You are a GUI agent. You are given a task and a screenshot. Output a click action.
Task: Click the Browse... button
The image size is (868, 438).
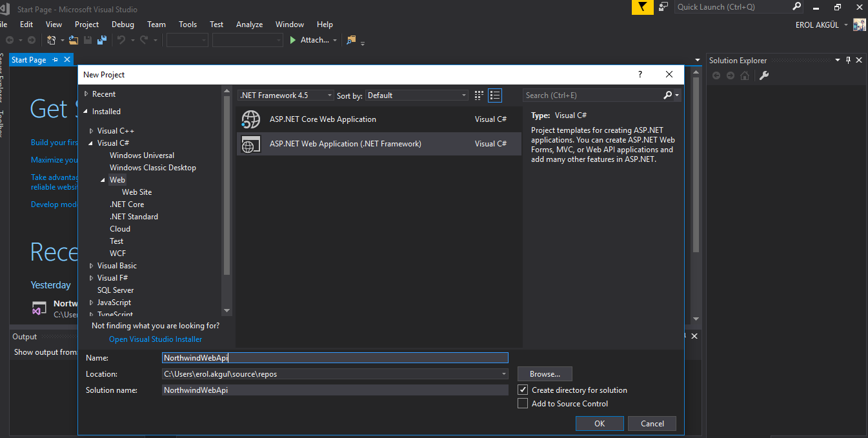pos(545,374)
